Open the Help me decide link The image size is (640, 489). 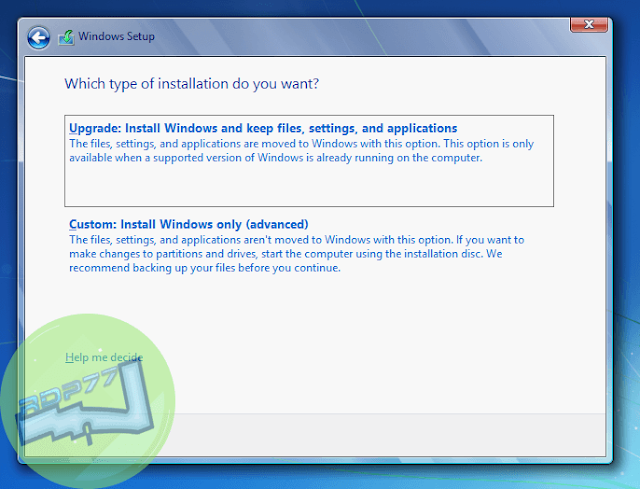(x=104, y=358)
